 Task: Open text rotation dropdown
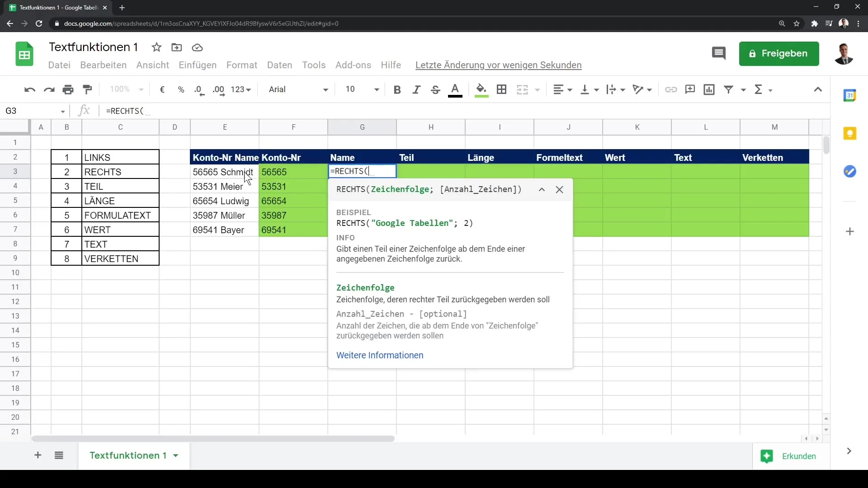[642, 89]
